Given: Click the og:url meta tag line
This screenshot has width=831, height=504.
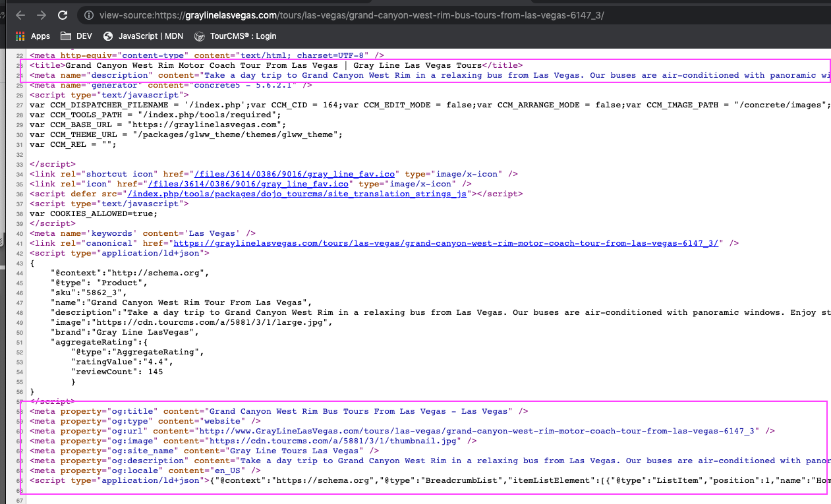Looking at the screenshot, I should point(402,431).
